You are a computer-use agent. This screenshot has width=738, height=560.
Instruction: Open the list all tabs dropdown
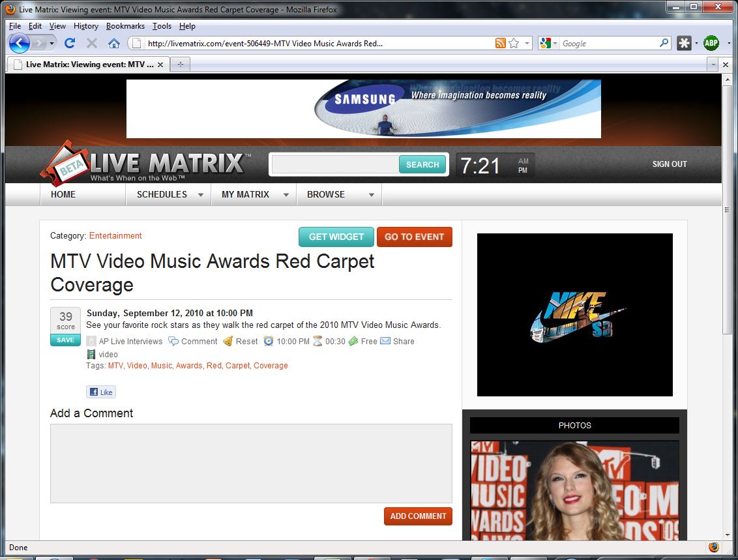click(x=713, y=65)
